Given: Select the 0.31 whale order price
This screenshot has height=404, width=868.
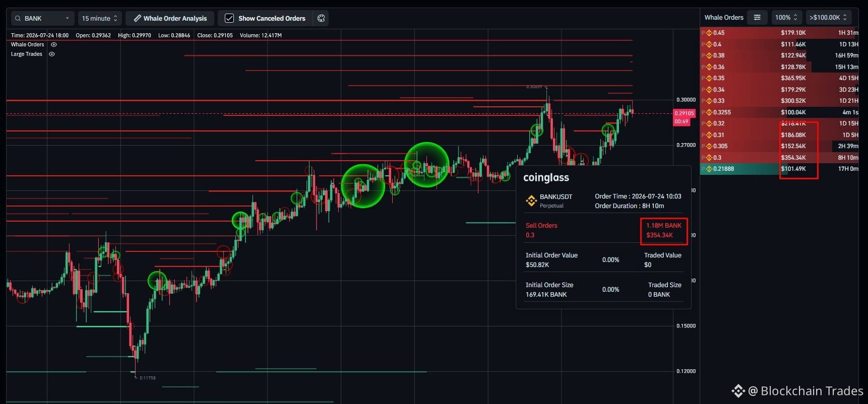Looking at the screenshot, I should pyautogui.click(x=719, y=135).
